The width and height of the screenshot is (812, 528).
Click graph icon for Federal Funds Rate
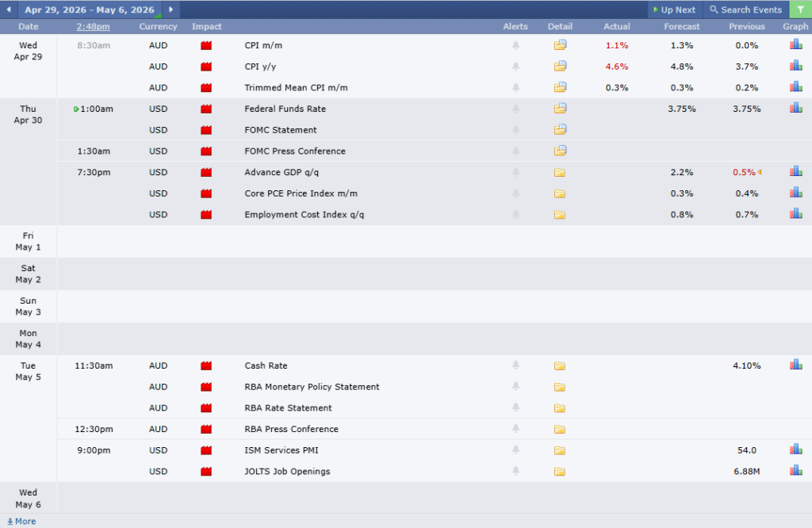795,109
